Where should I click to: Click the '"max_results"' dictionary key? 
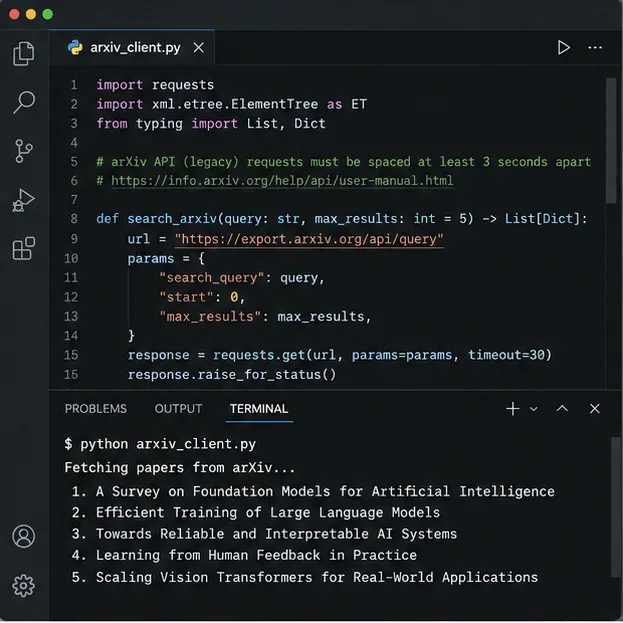(210, 317)
